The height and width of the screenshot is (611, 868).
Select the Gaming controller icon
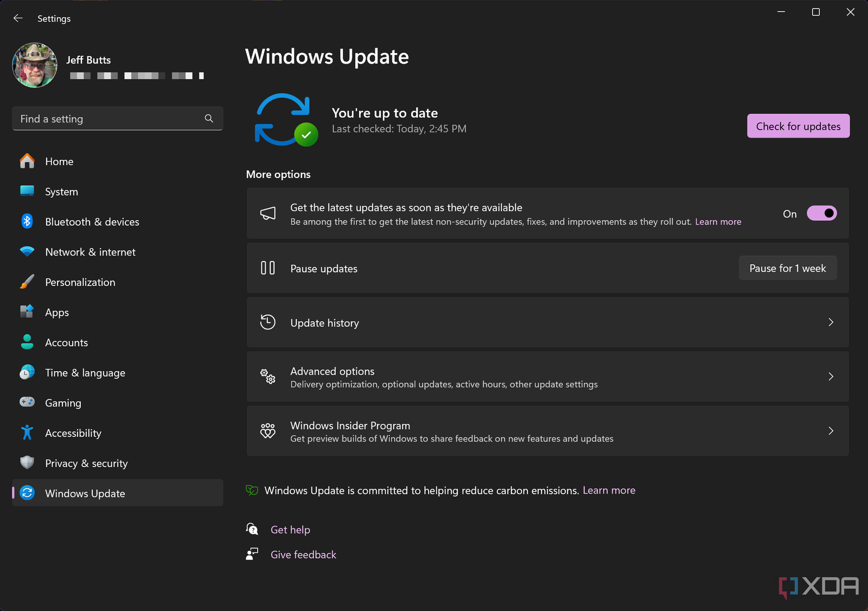pyautogui.click(x=27, y=403)
